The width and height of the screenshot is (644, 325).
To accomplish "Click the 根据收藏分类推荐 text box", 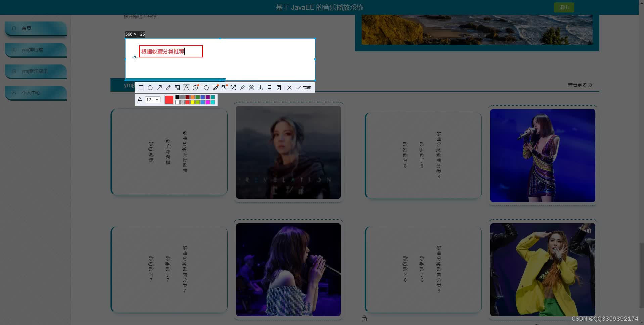I will pyautogui.click(x=171, y=51).
